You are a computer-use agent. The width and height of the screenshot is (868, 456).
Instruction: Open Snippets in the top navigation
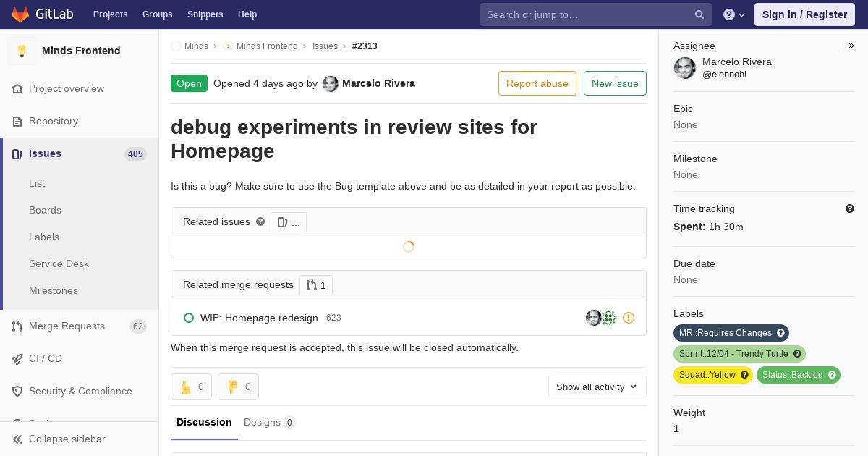point(205,14)
